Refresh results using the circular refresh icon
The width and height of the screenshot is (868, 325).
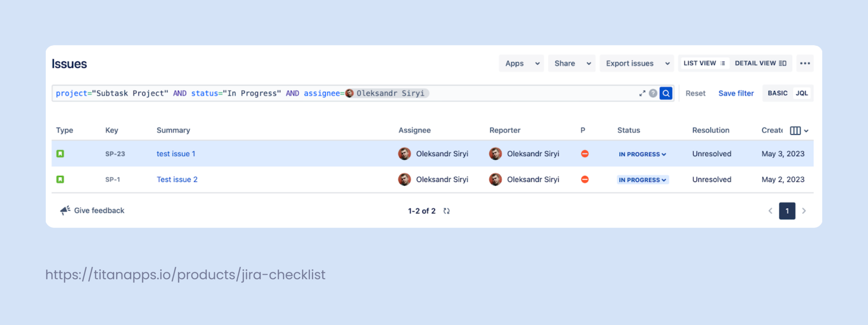(446, 211)
